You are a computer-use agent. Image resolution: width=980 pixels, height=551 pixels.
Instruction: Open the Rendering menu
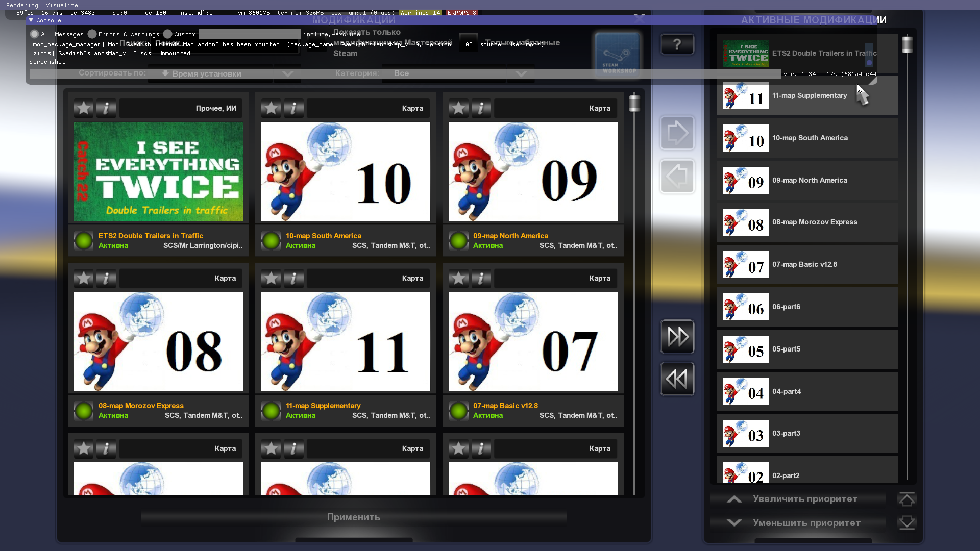click(x=22, y=5)
